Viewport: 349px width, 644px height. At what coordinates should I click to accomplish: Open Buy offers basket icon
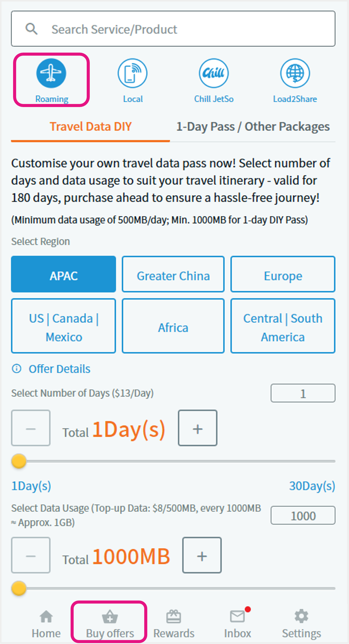point(110,617)
